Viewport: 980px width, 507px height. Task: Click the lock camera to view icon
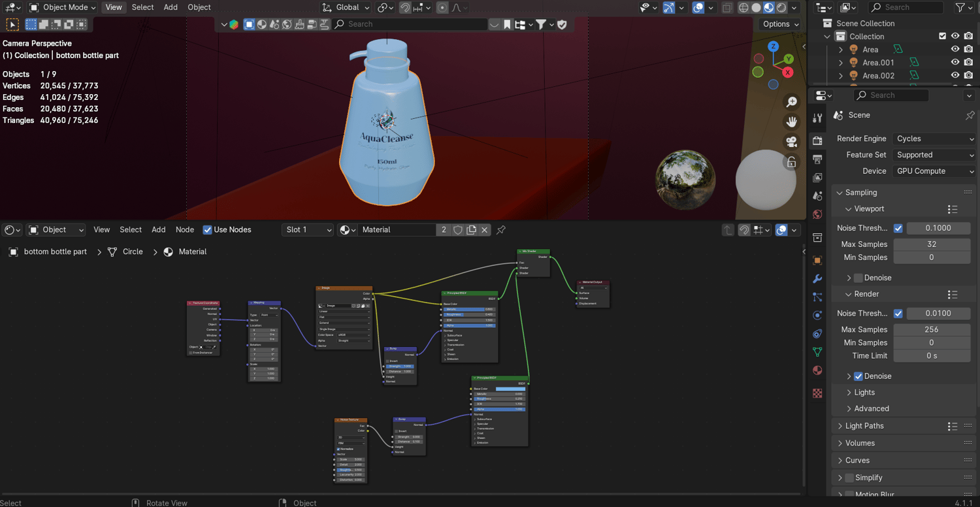[791, 161]
